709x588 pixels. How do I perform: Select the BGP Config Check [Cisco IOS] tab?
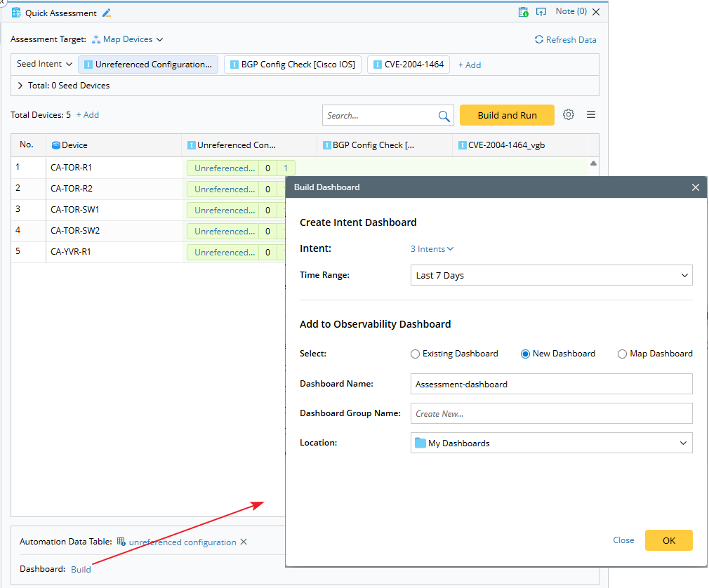(293, 65)
